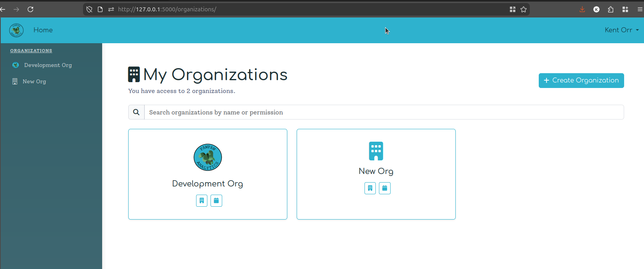Image resolution: width=644 pixels, height=269 pixels.
Task: Click the New Org sidebar building icon
Action: coord(15,81)
